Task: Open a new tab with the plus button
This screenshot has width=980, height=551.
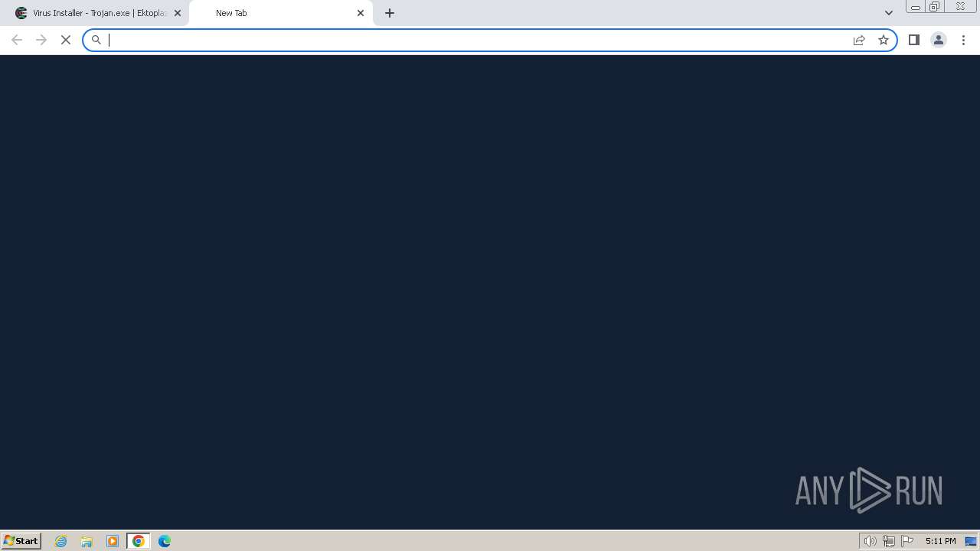Action: click(x=390, y=13)
